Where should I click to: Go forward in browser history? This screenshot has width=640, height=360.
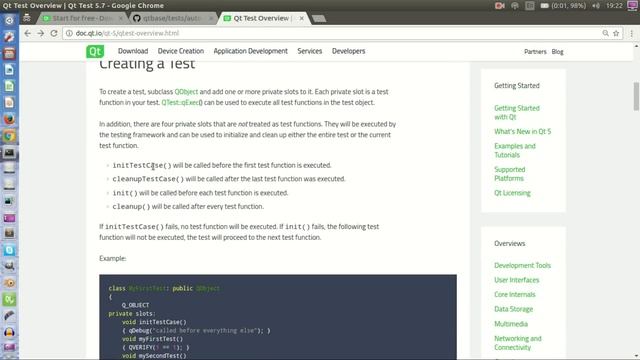pyautogui.click(x=40, y=33)
